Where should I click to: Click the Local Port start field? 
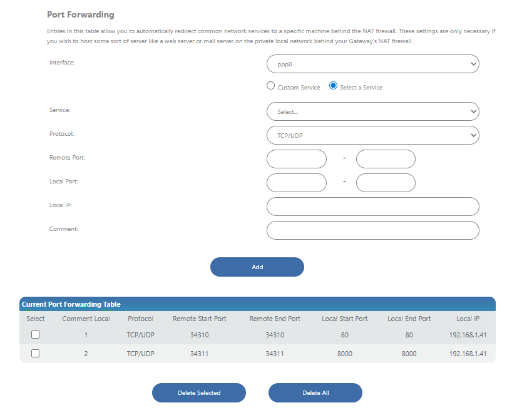point(297,183)
